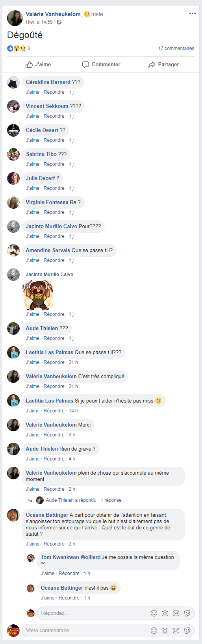The image size is (202, 644).
Task: Attach photo in Votre commentaire field
Action: coord(165,631)
